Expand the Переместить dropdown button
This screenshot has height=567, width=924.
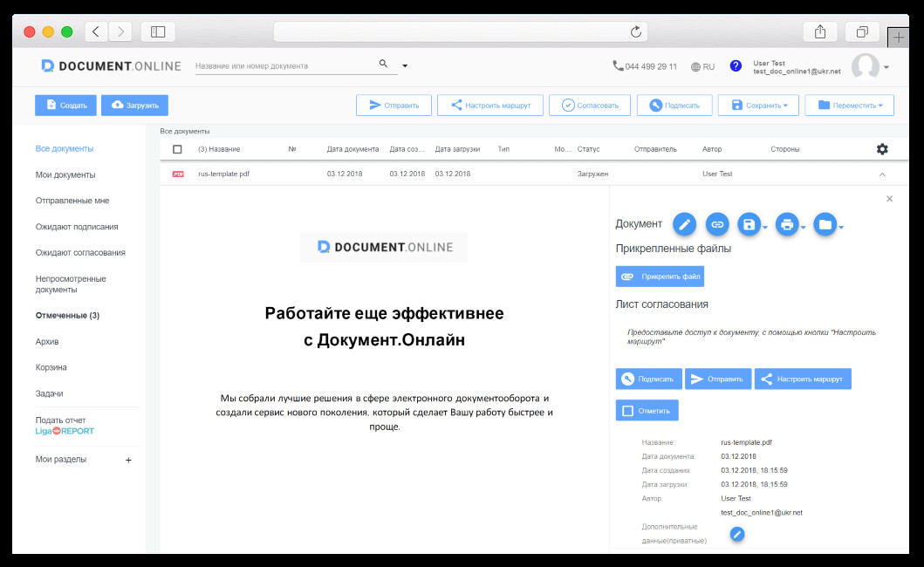click(x=849, y=105)
